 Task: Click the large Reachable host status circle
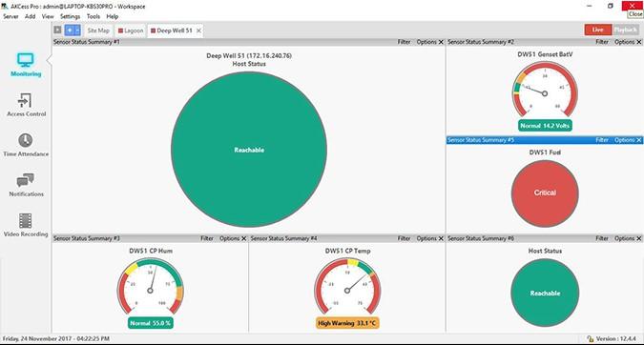point(249,150)
